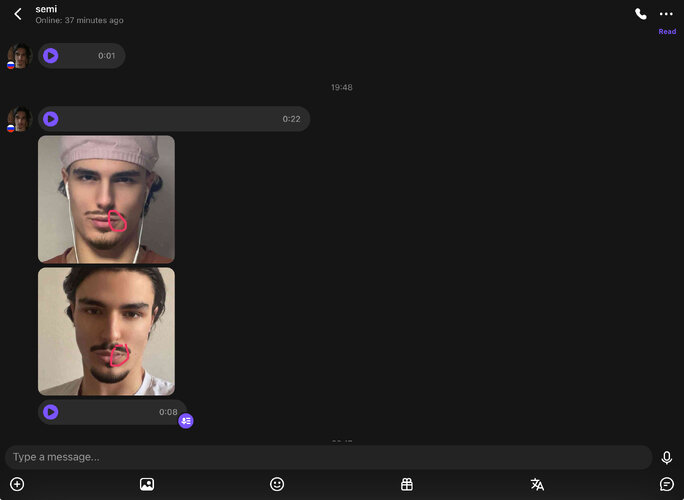Play the 0:01 voice message
This screenshot has width=684, height=500.
51,56
